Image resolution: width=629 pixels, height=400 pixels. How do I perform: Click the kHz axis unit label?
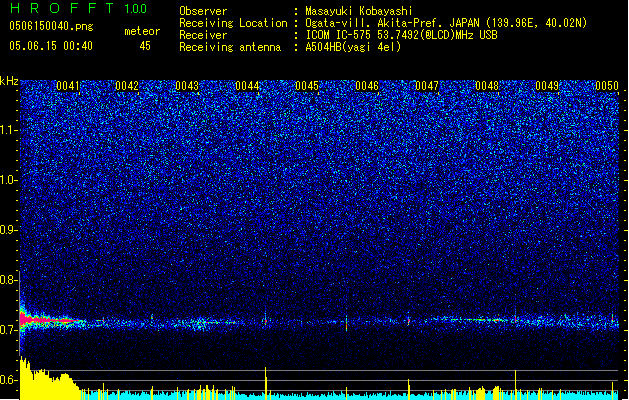coord(9,81)
